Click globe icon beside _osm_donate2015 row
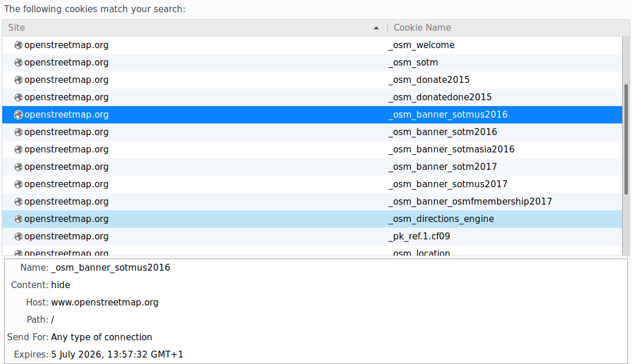 click(x=18, y=80)
